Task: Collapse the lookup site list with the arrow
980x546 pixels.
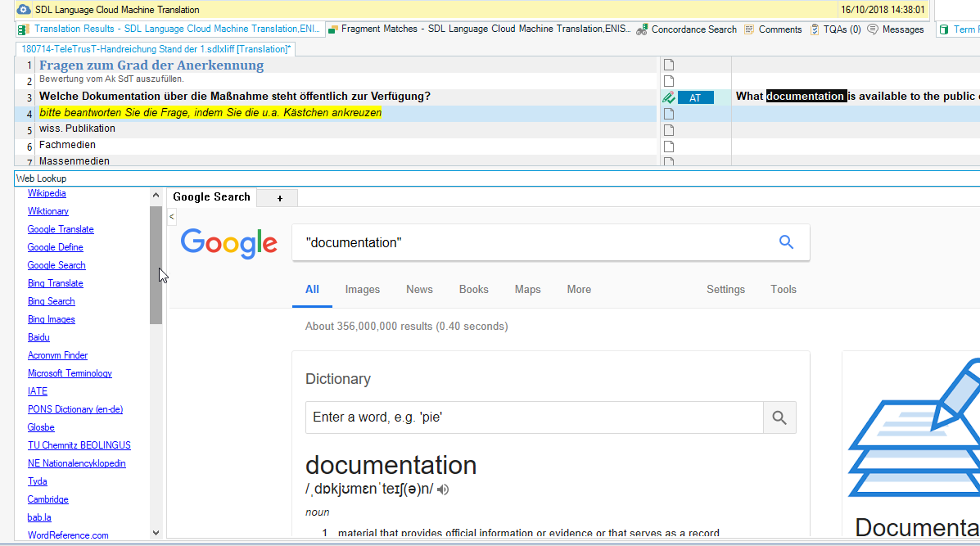Action: pyautogui.click(x=171, y=217)
